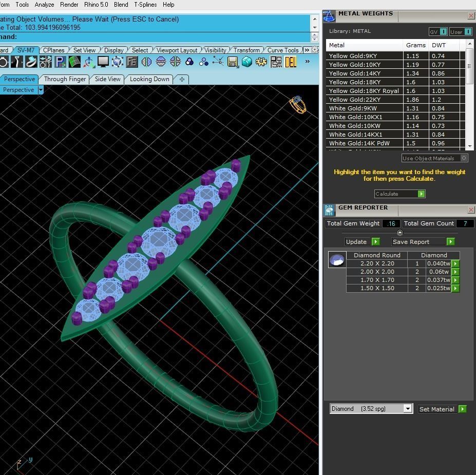This screenshot has width=476, height=475.
Task: Switch to the CPlanes toolbar tab
Action: (54, 50)
